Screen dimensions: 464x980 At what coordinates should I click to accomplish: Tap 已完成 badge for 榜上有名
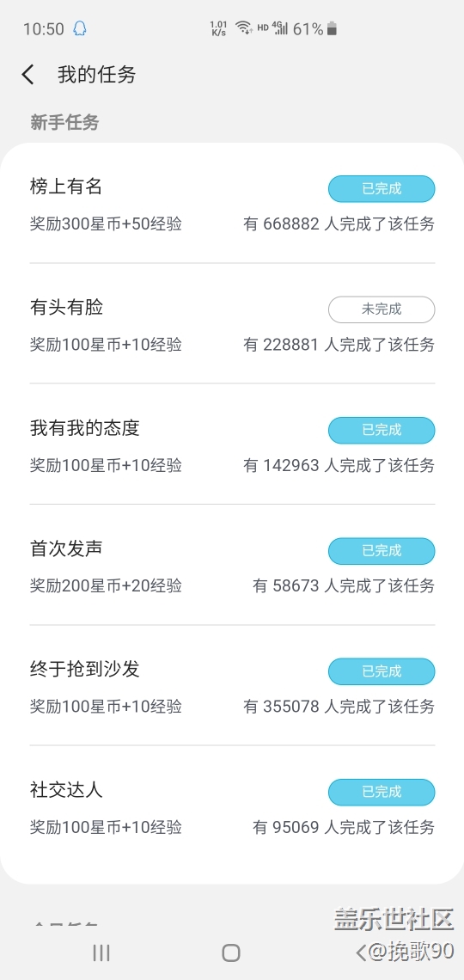(x=382, y=189)
